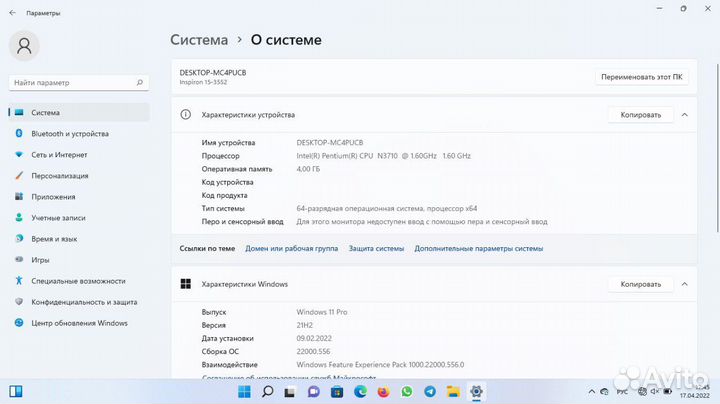This screenshot has width=720, height=404.
Task: Click the Центр обновления Windows update icon
Action: click(19, 323)
